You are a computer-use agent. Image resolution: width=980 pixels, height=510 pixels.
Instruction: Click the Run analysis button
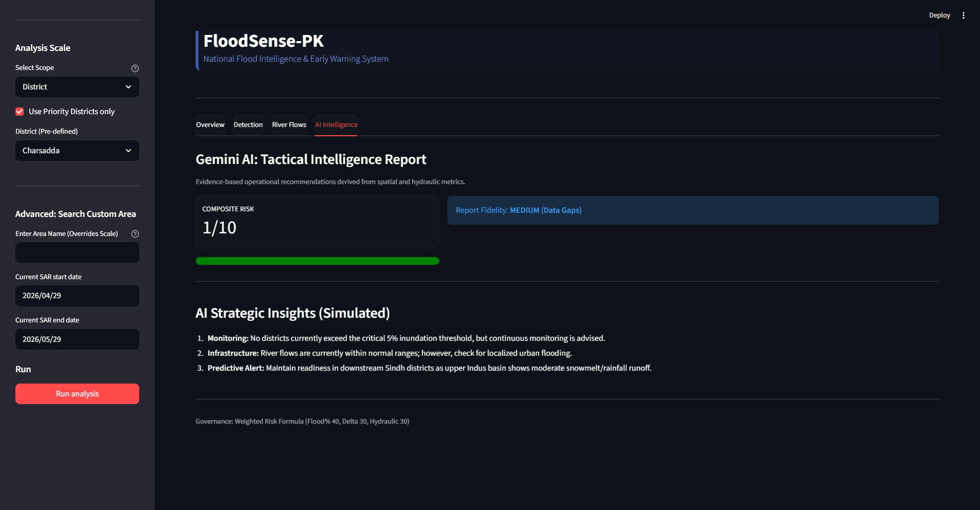pos(77,394)
